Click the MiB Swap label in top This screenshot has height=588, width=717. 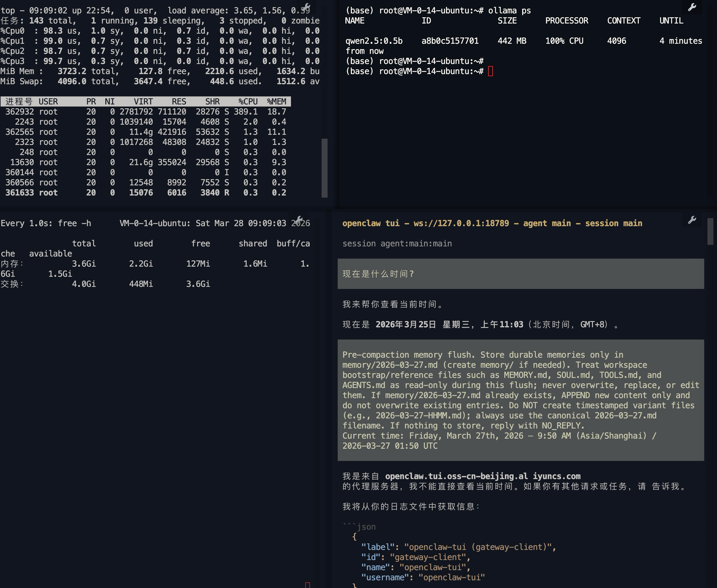tap(22, 82)
